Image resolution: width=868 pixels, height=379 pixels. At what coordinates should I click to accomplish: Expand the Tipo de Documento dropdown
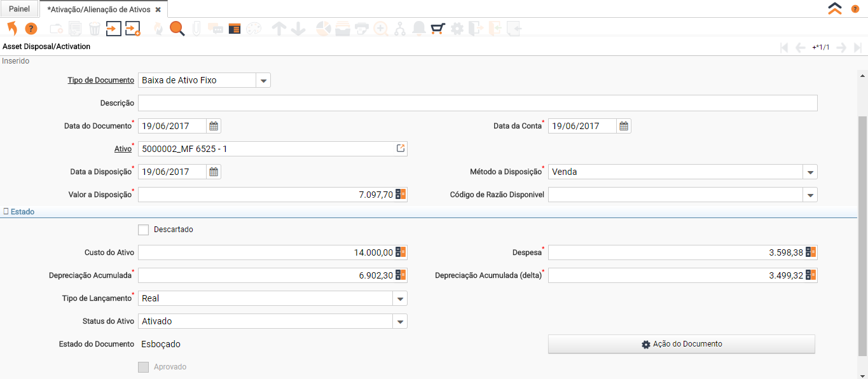coord(264,81)
